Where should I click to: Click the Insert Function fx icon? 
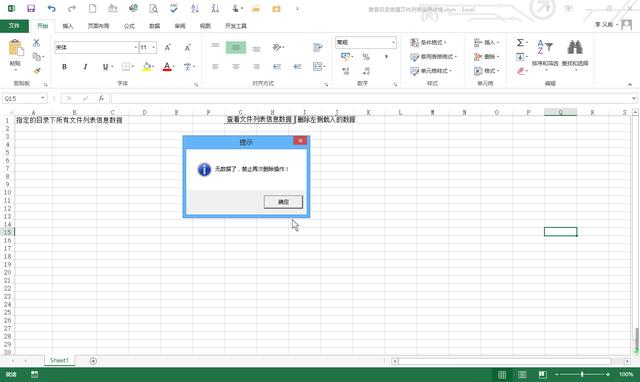click(101, 98)
